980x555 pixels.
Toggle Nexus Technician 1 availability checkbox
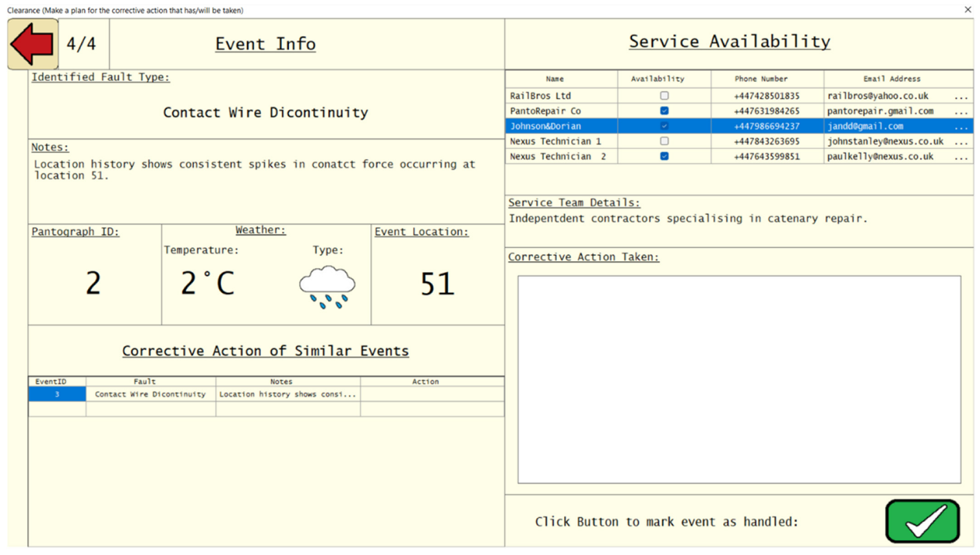tap(664, 141)
